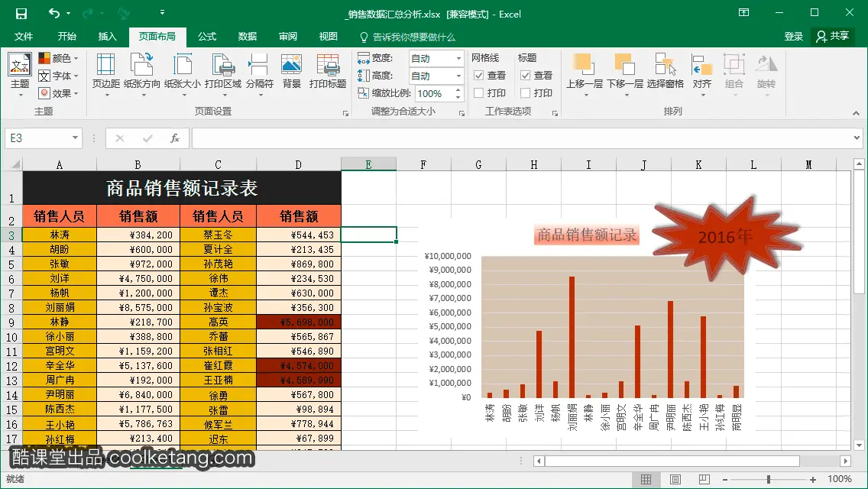The width and height of the screenshot is (868, 489).
Task: Open Ribbon Display Options icon
Action: (744, 13)
